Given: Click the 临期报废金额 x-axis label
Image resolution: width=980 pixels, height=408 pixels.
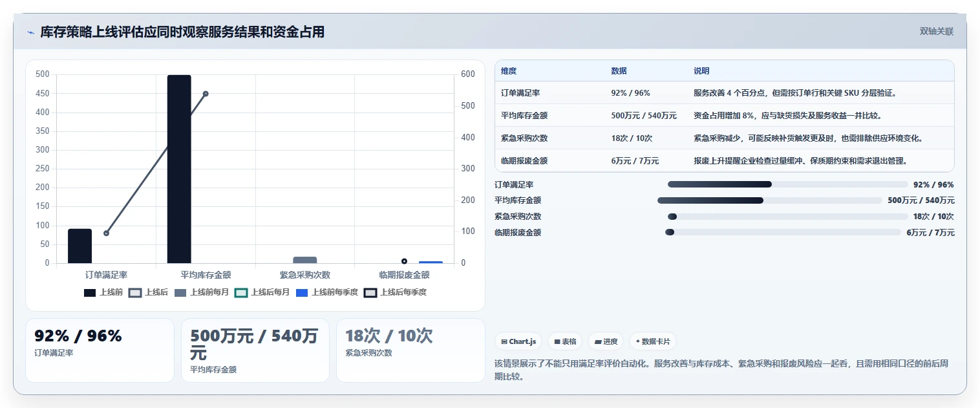Looking at the screenshot, I should [x=404, y=275].
